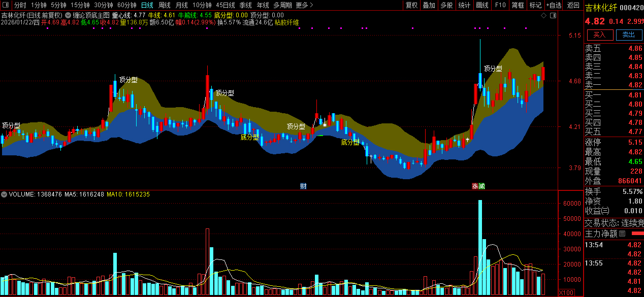Screen dimensions: 644x297
Task: Open the 复权 adjustment menu
Action: point(411,5)
